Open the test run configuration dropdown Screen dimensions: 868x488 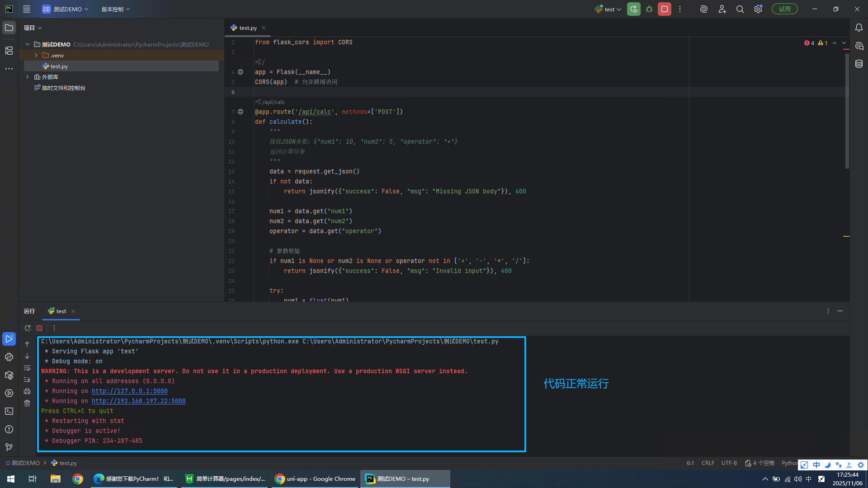click(x=608, y=9)
